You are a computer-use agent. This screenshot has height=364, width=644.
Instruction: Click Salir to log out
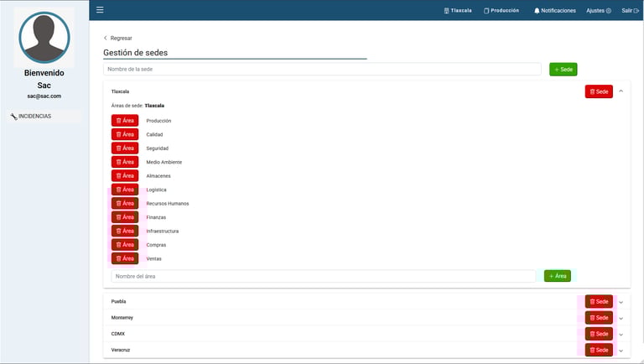pyautogui.click(x=630, y=11)
